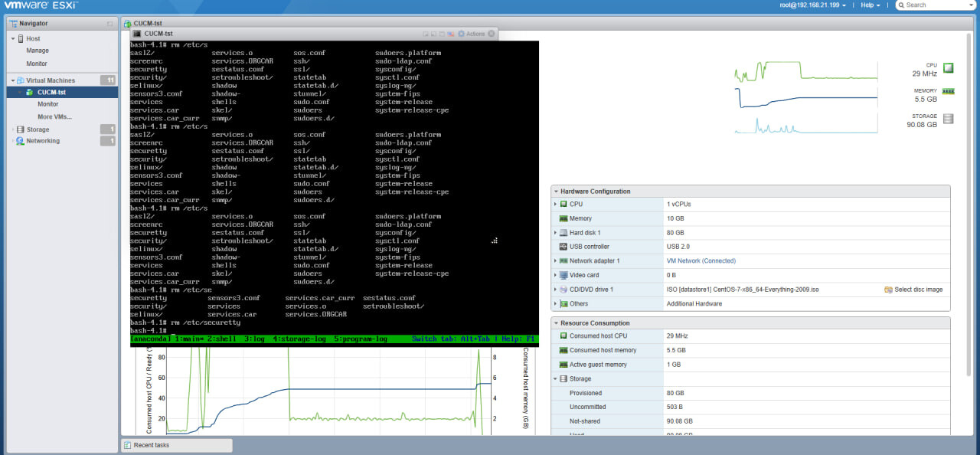Viewport: 980px width, 455px height.
Task: Click the MEMORY icon beside 5.5 GB
Action: click(949, 91)
